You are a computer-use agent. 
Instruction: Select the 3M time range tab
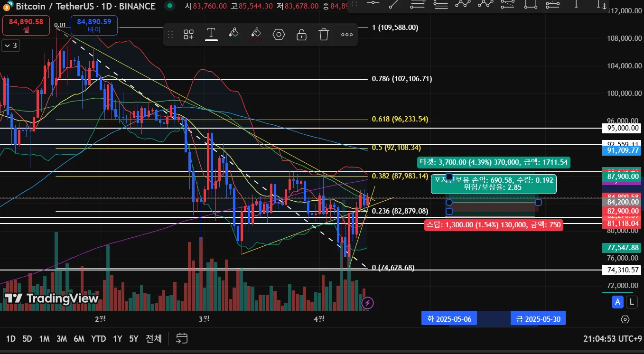(62, 339)
